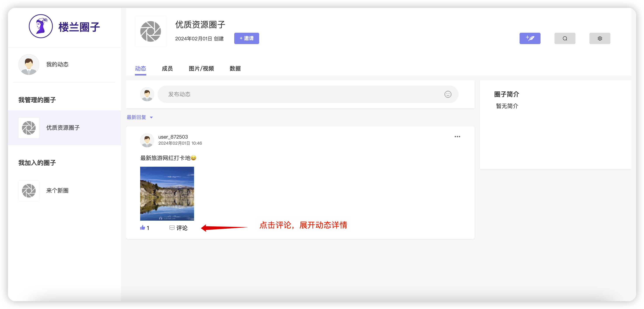Click the 楼兰圈子 logo icon
Screen dimensions: 644x309
click(41, 26)
